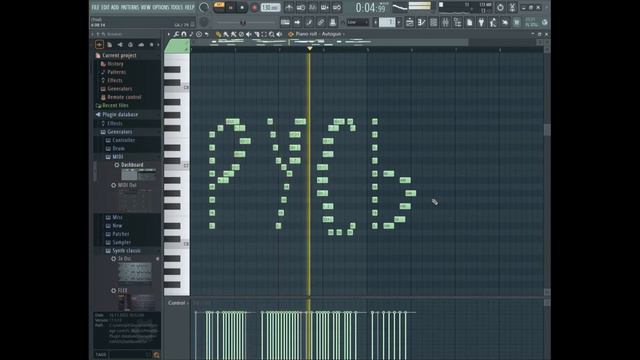Viewport: 640px width, 360px height.
Task: Select the Delete tool in piano roll
Action: pos(241,34)
